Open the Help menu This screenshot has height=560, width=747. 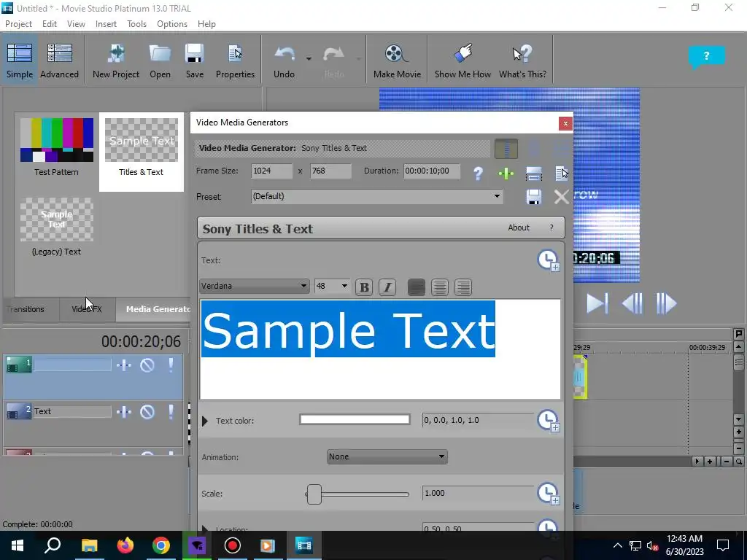point(206,24)
